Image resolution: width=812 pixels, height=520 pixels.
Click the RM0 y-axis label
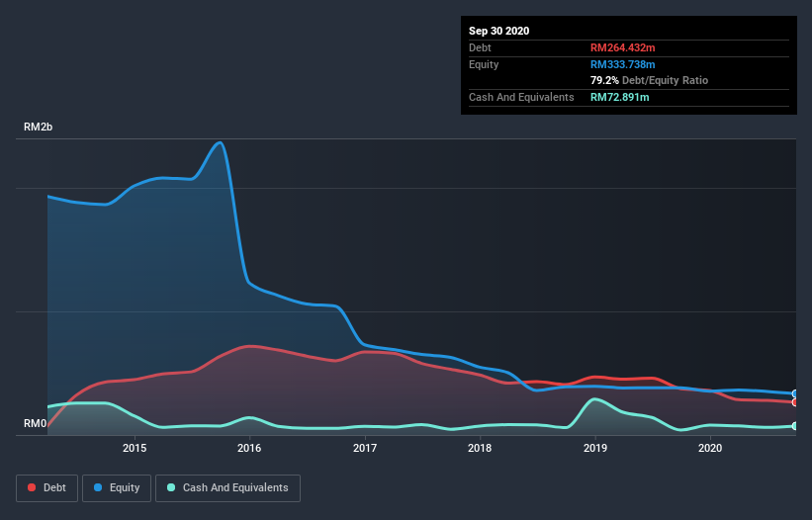click(x=35, y=423)
